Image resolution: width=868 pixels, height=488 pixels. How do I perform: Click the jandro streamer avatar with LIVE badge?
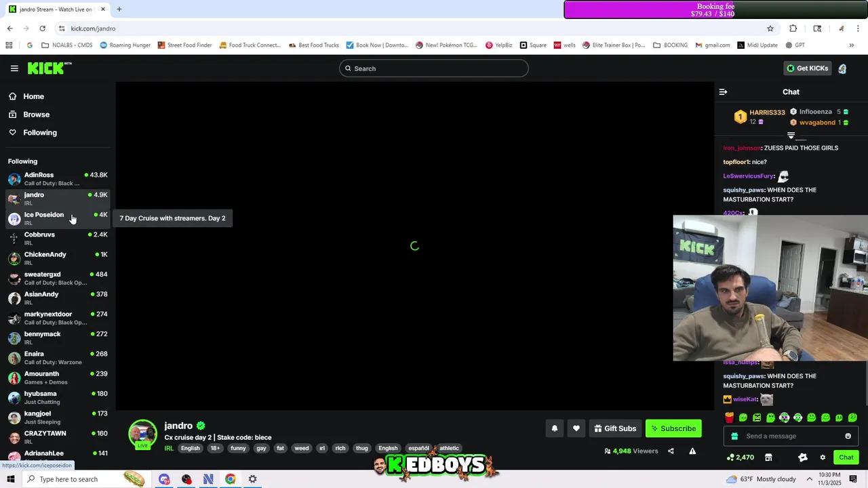[x=142, y=434]
